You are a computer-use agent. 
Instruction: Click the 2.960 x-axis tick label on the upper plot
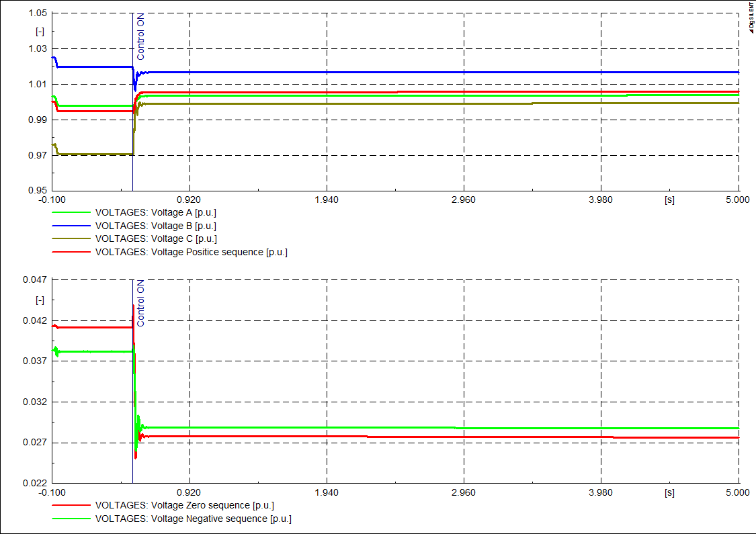click(x=464, y=199)
